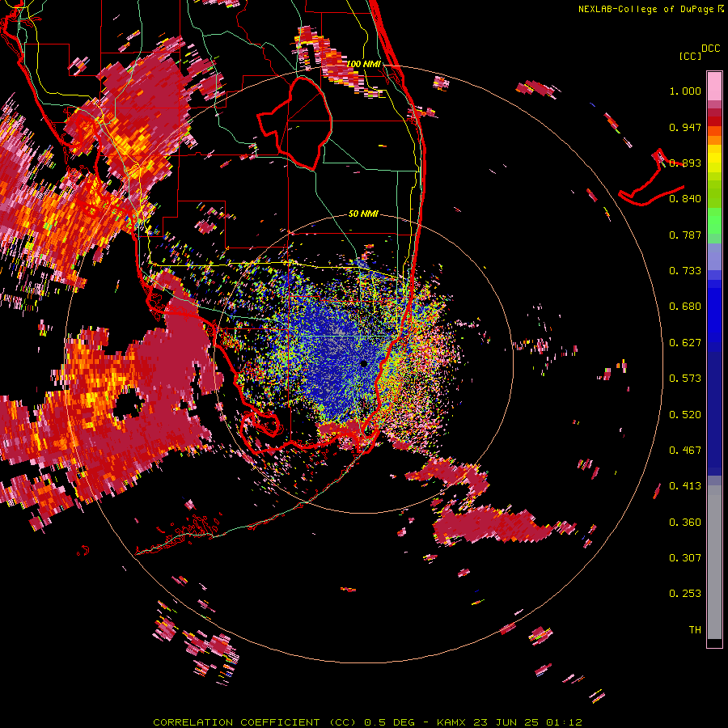Pick the bright green swatch in the color bar
Viewport: 728px width, 728px height.
714,222
